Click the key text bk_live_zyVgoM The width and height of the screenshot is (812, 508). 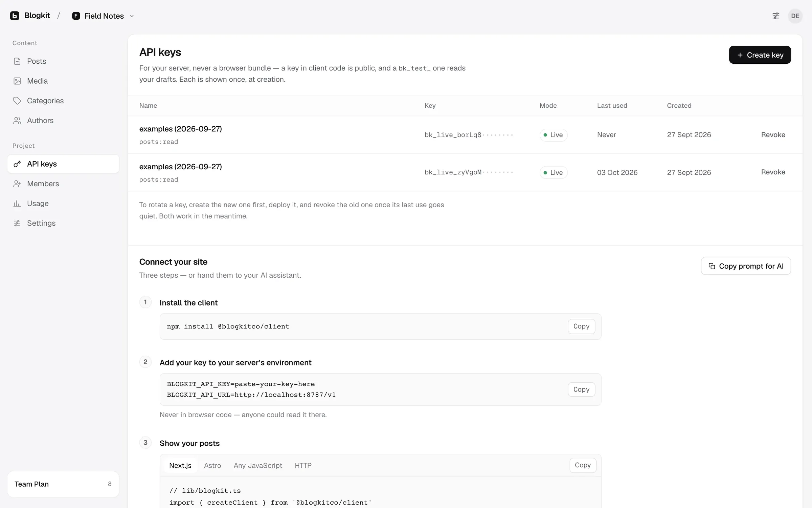453,172
